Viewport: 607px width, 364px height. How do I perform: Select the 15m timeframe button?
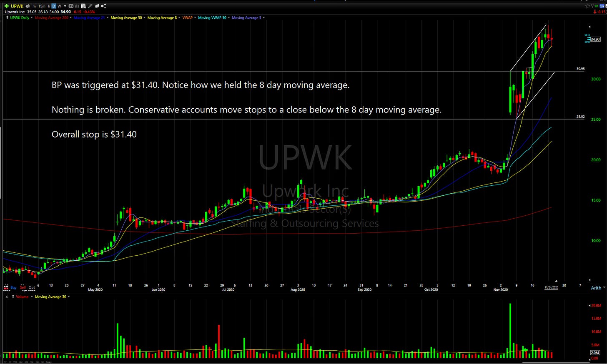point(42,6)
